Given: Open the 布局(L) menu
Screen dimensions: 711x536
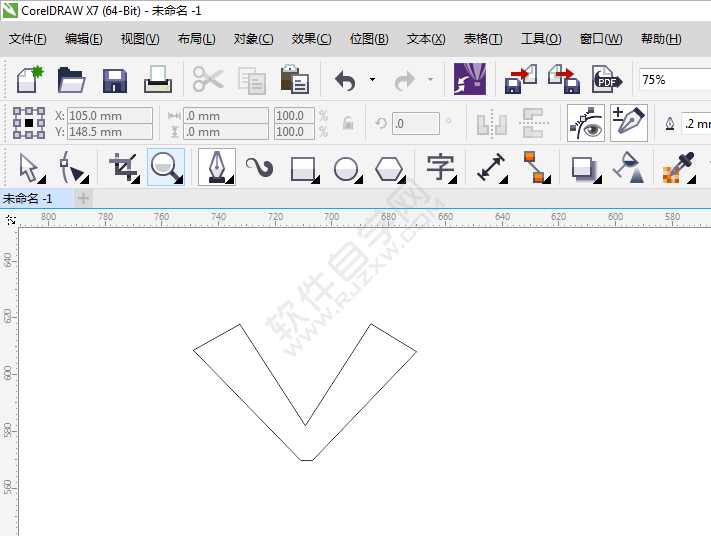Looking at the screenshot, I should click(196, 39).
